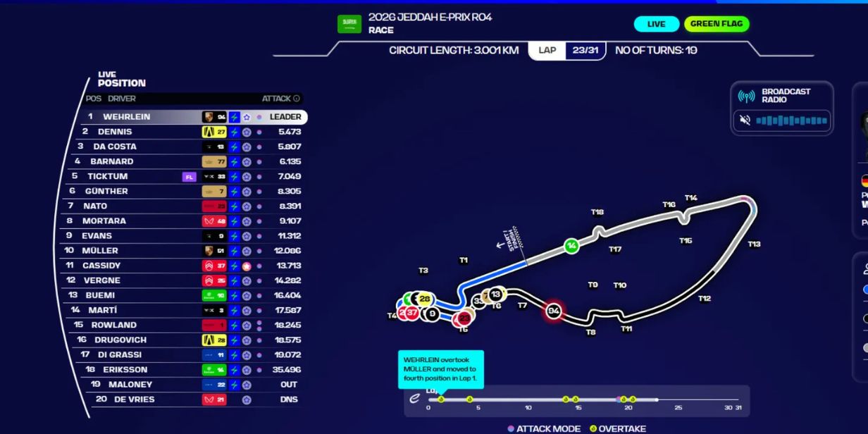Click the LAP 23/31 indicator tab

566,50
